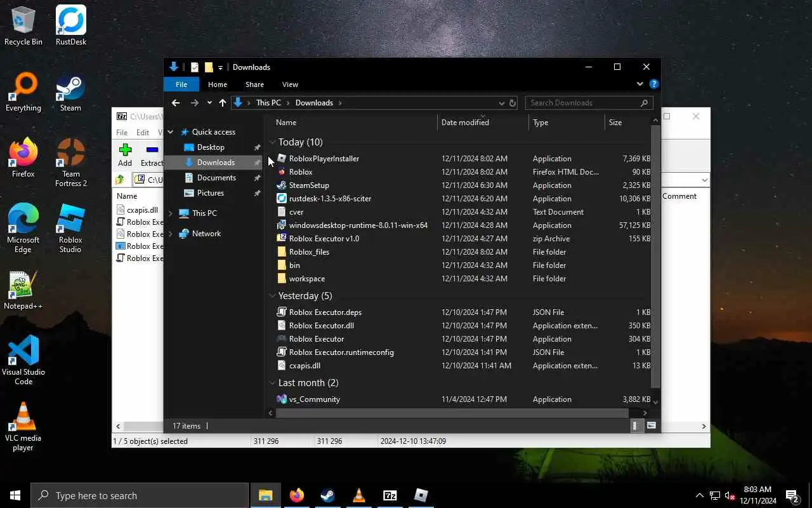Select the Team Fortress 2 desktop icon
Image resolution: width=812 pixels, height=508 pixels.
[x=70, y=163]
